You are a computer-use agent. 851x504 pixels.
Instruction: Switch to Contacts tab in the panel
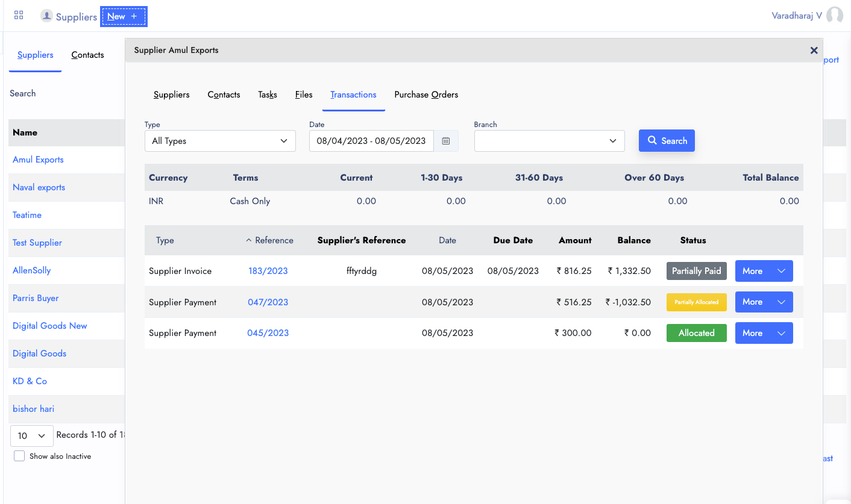click(224, 95)
